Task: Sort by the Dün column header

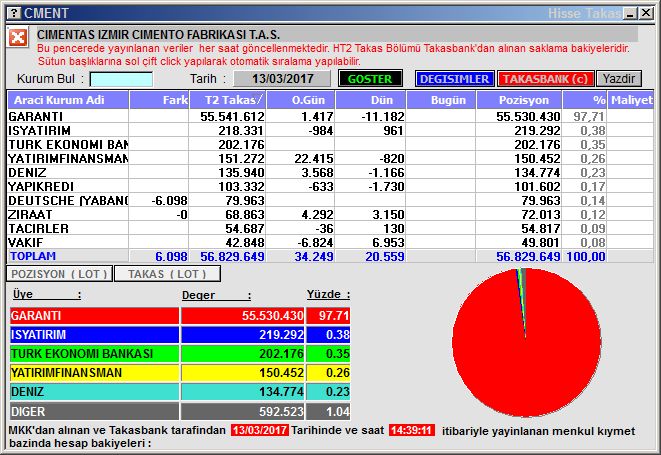Action: click(371, 100)
